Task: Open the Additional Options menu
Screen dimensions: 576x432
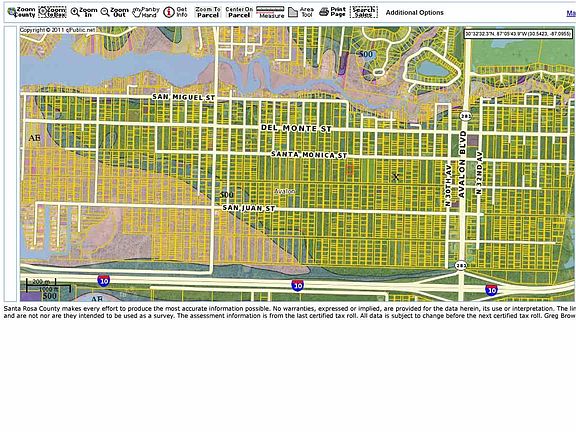Action: pos(414,12)
